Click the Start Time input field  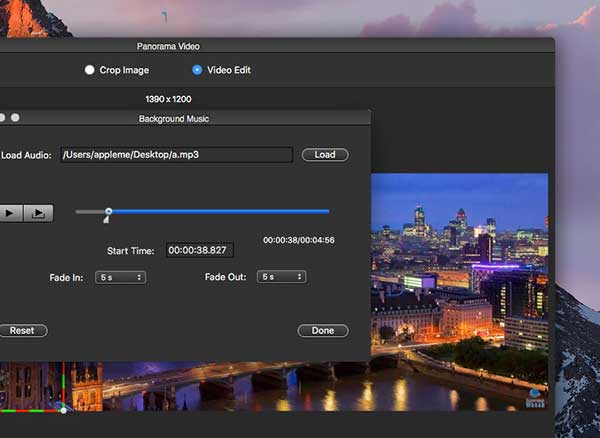(200, 250)
